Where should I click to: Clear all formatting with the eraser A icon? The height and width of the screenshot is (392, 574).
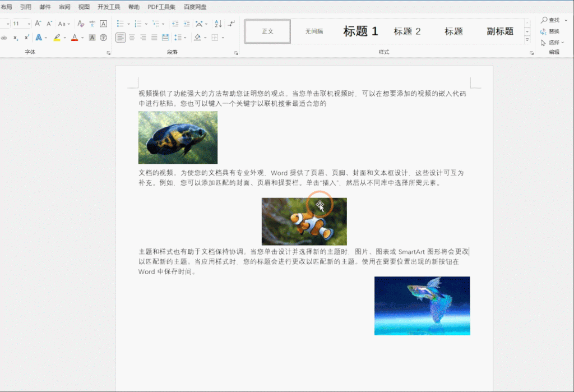click(81, 24)
